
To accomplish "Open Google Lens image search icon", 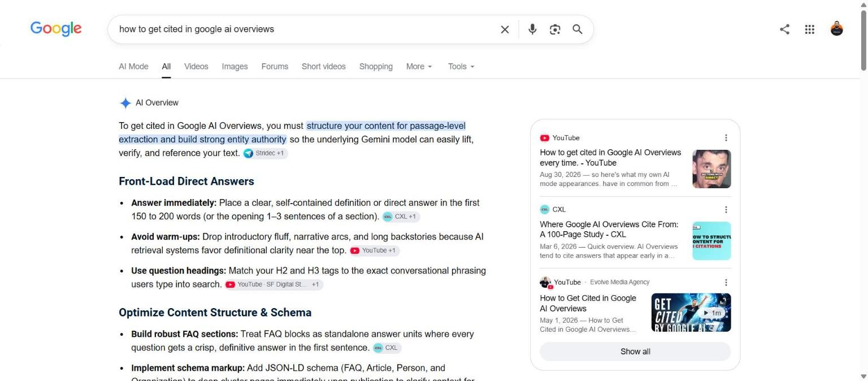I will tap(555, 29).
